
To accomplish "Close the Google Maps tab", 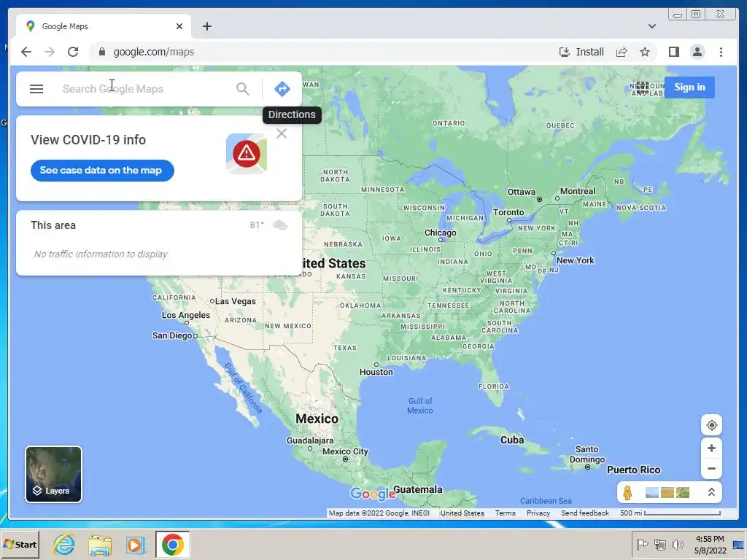I will point(179,26).
